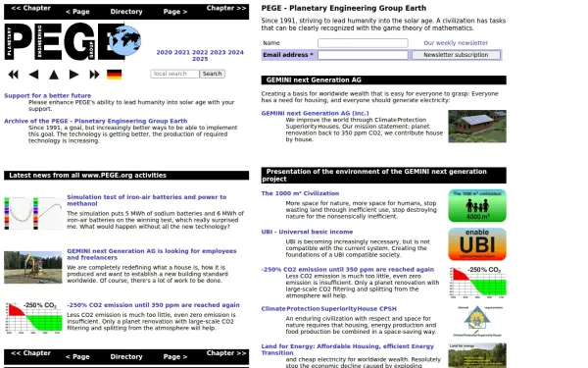
Task: Open 'Land for Energy: Affordable Housing' link
Action: pos(348,349)
